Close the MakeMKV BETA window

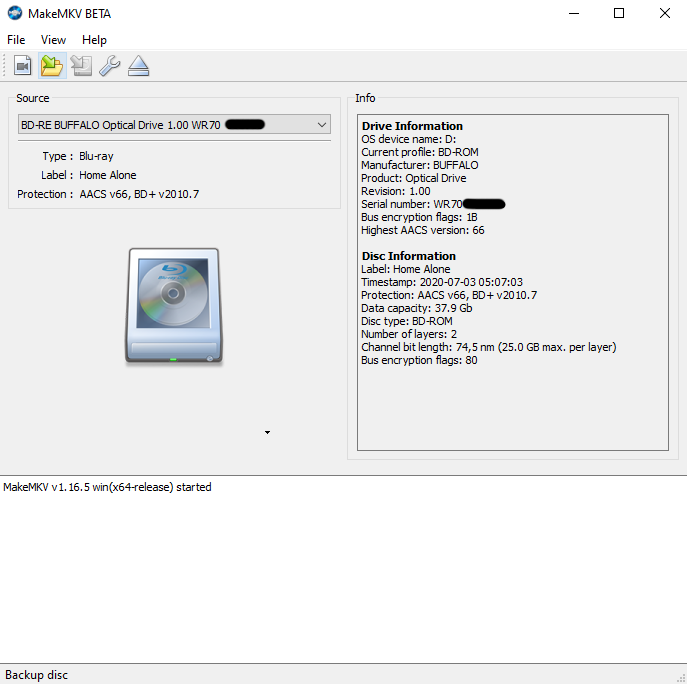pos(665,14)
